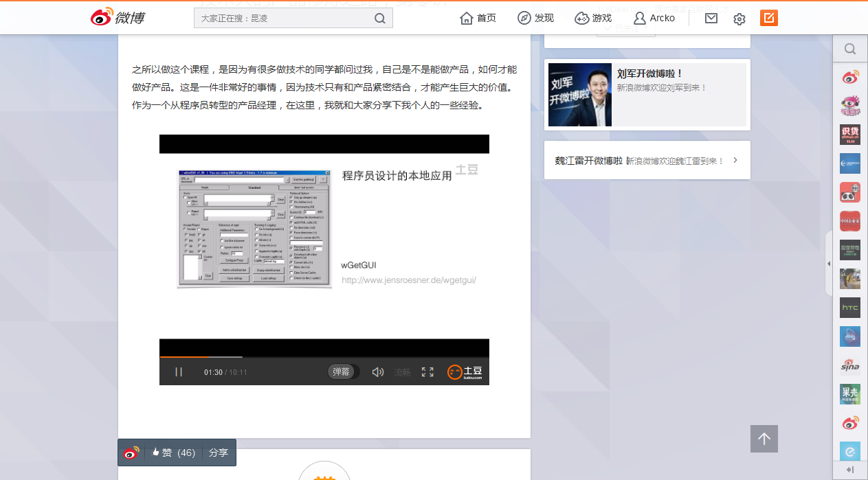Open lower Weibo logo sidebar app, above light-blue icon

(850, 423)
